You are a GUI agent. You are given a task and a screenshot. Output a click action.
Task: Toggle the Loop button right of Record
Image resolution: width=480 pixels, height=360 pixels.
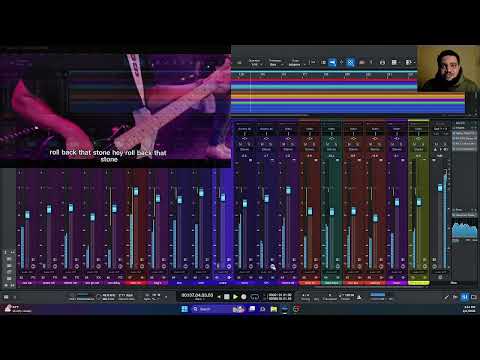click(255, 296)
